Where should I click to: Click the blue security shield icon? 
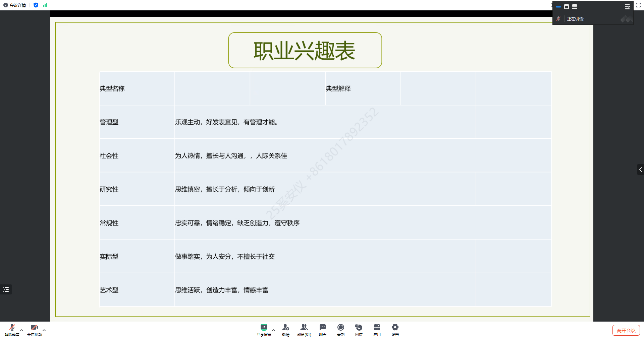click(36, 5)
